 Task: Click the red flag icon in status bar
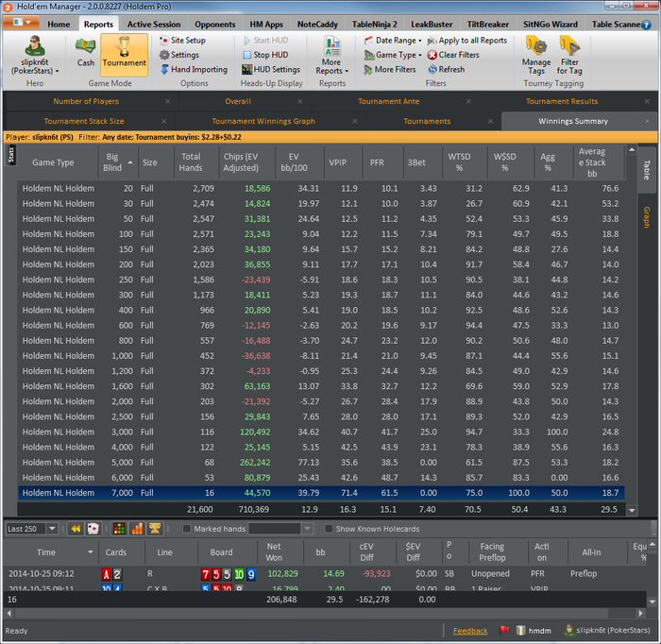pos(503,631)
